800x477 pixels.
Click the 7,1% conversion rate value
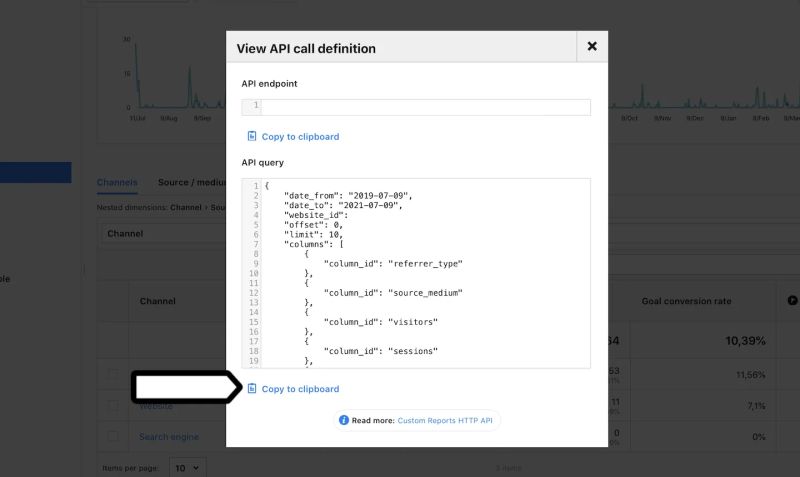[x=757, y=406]
